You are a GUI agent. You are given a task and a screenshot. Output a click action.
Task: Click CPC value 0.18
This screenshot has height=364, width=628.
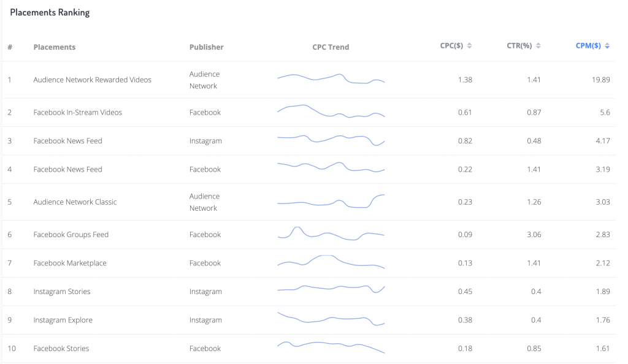pyautogui.click(x=465, y=349)
